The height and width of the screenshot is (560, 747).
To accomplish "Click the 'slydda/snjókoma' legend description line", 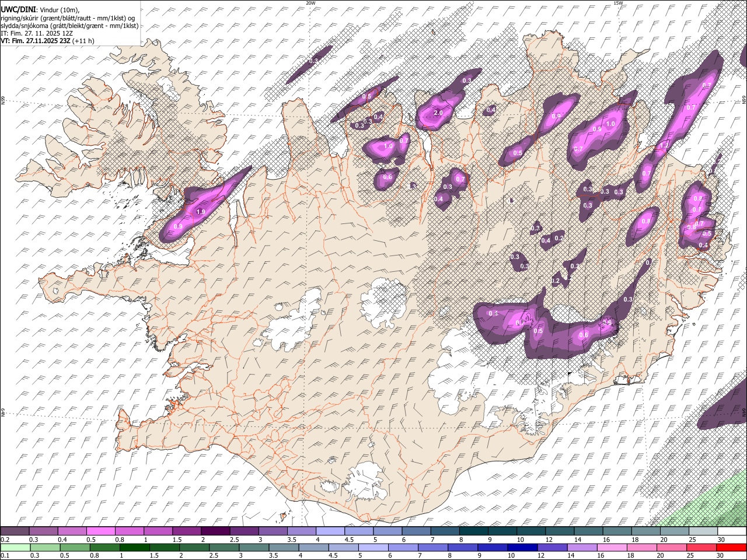I will point(69,26).
